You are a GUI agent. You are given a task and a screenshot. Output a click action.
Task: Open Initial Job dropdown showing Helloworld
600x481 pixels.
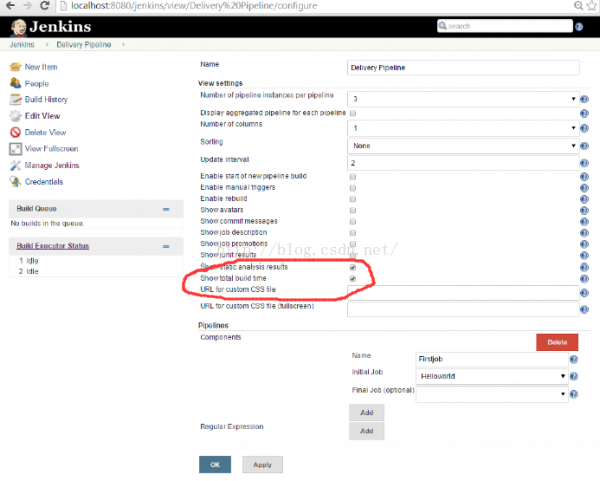[x=492, y=377]
